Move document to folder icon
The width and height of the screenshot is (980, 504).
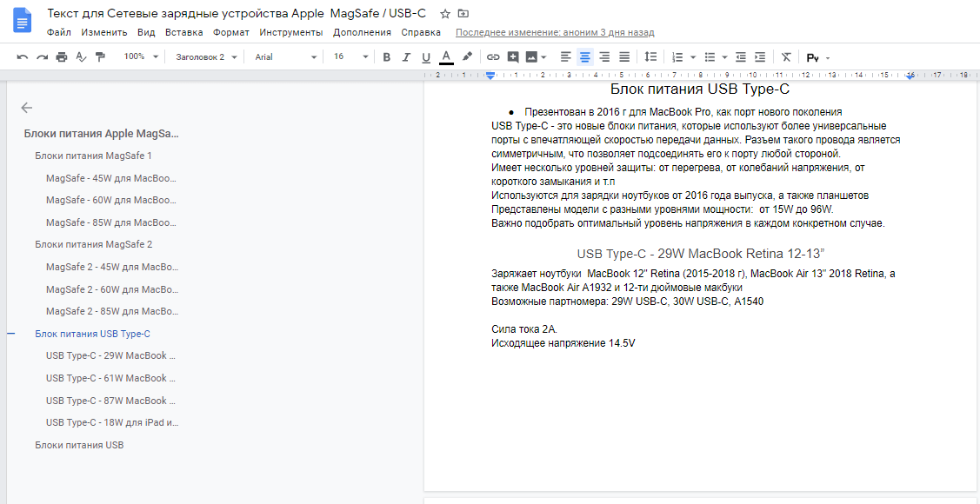pyautogui.click(x=463, y=14)
